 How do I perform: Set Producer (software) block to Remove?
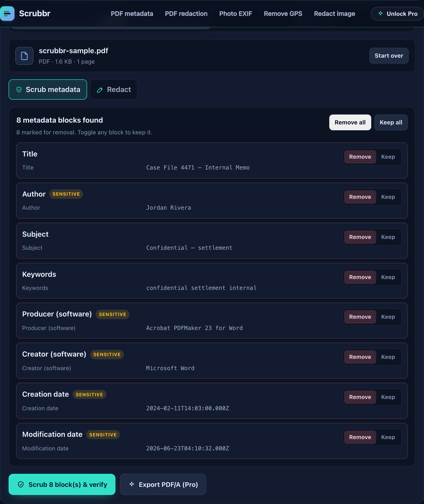point(360,317)
